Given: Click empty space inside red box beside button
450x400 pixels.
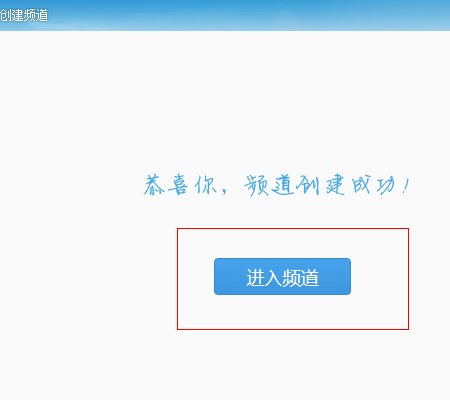Looking at the screenshot, I should (x=380, y=277).
